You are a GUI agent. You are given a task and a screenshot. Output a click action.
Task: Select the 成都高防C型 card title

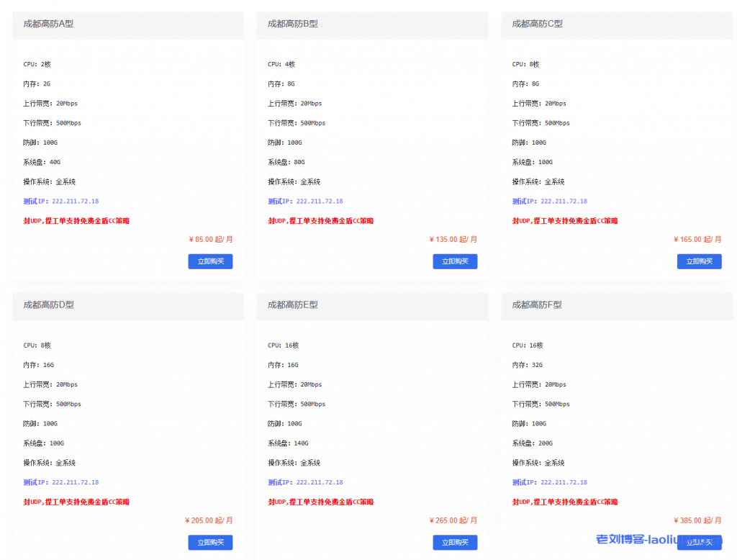(538, 24)
